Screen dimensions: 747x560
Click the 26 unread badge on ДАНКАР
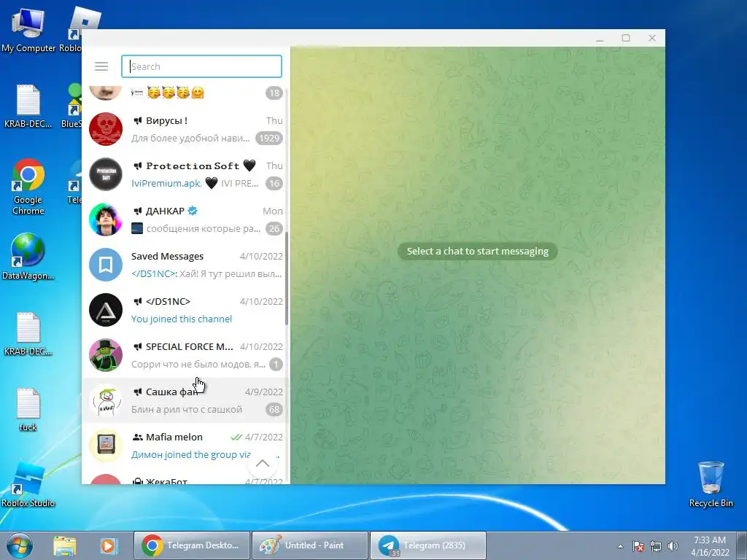coord(274,228)
